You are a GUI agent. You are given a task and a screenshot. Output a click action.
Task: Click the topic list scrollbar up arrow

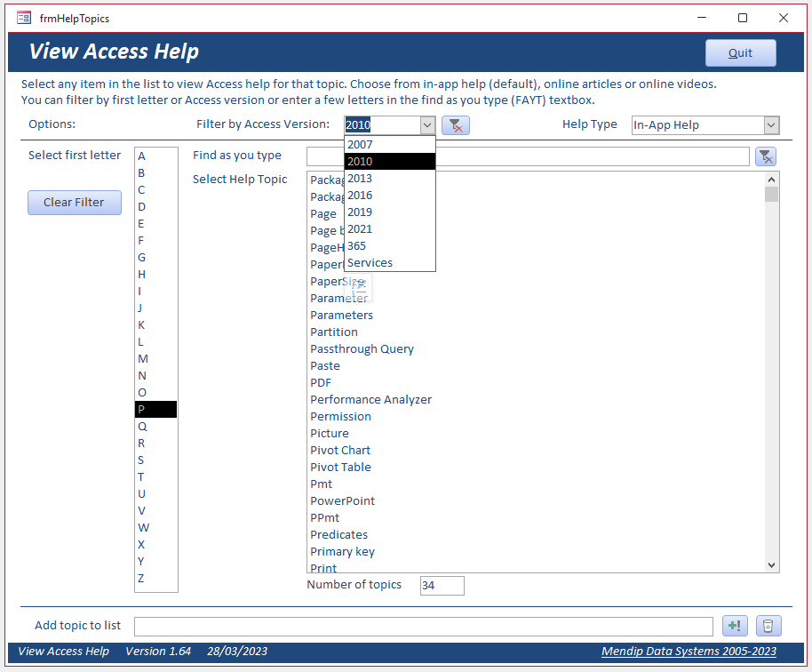772,180
